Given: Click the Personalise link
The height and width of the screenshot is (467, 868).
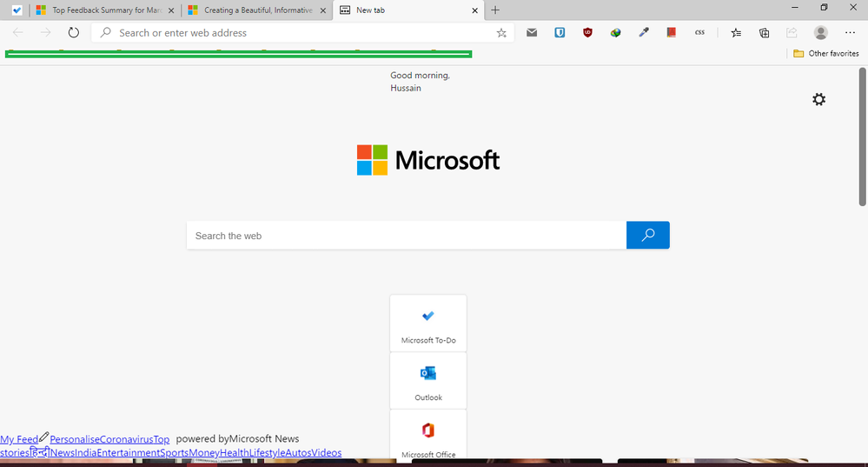Looking at the screenshot, I should 75,439.
